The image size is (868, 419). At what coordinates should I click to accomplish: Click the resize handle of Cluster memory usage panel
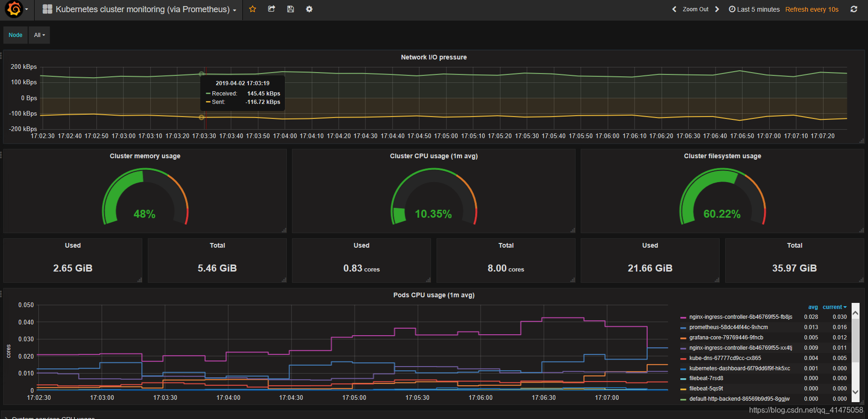[284, 230]
